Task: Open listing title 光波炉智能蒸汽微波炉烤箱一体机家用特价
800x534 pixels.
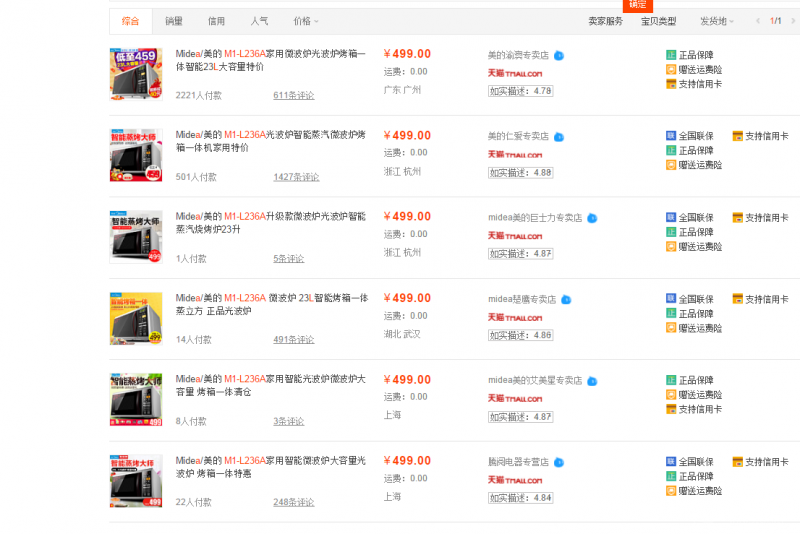Action: point(270,141)
